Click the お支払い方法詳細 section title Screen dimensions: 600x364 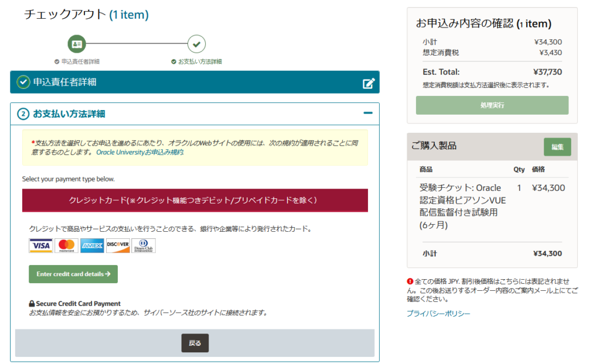[x=69, y=114]
